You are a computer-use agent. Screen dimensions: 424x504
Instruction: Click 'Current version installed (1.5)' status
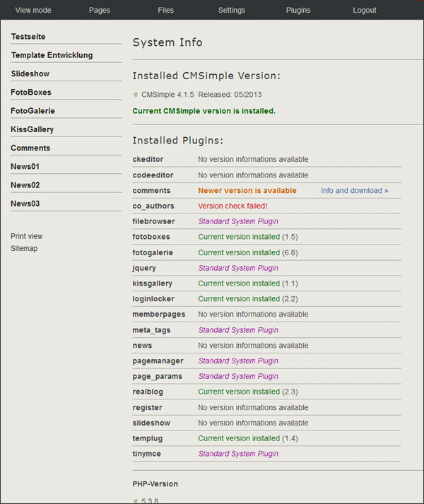pyautogui.click(x=248, y=237)
